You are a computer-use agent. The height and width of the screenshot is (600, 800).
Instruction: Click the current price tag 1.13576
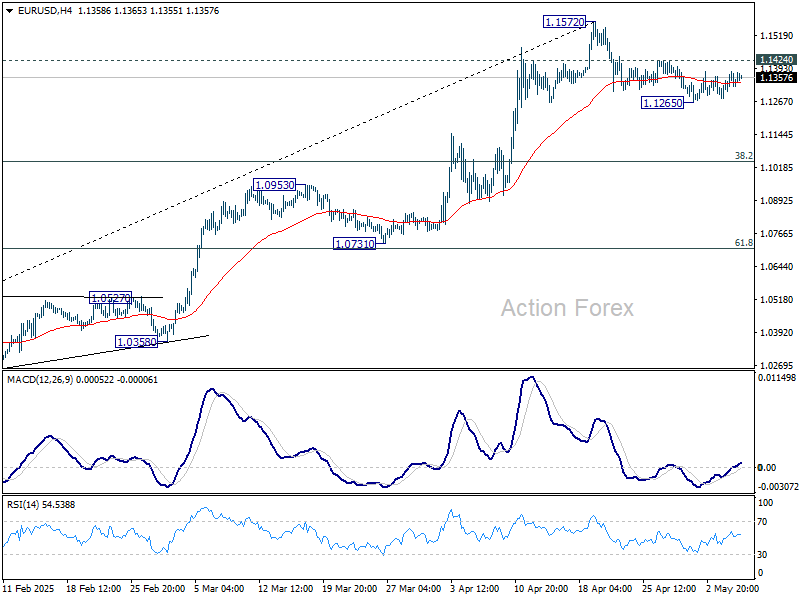(x=777, y=78)
